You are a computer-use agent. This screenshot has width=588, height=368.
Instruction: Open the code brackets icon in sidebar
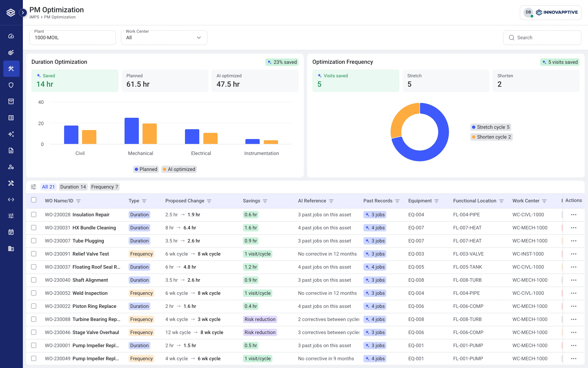tap(11, 199)
